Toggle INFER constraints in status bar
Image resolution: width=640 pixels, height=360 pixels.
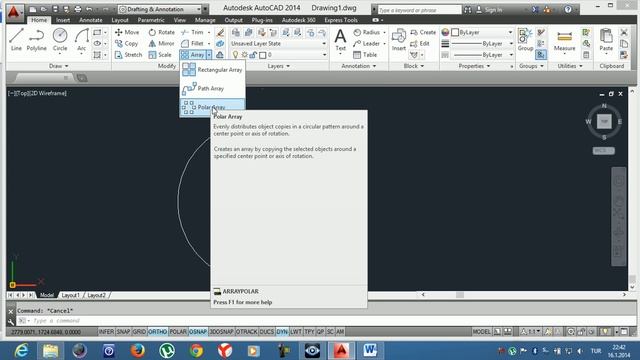[x=106, y=332]
